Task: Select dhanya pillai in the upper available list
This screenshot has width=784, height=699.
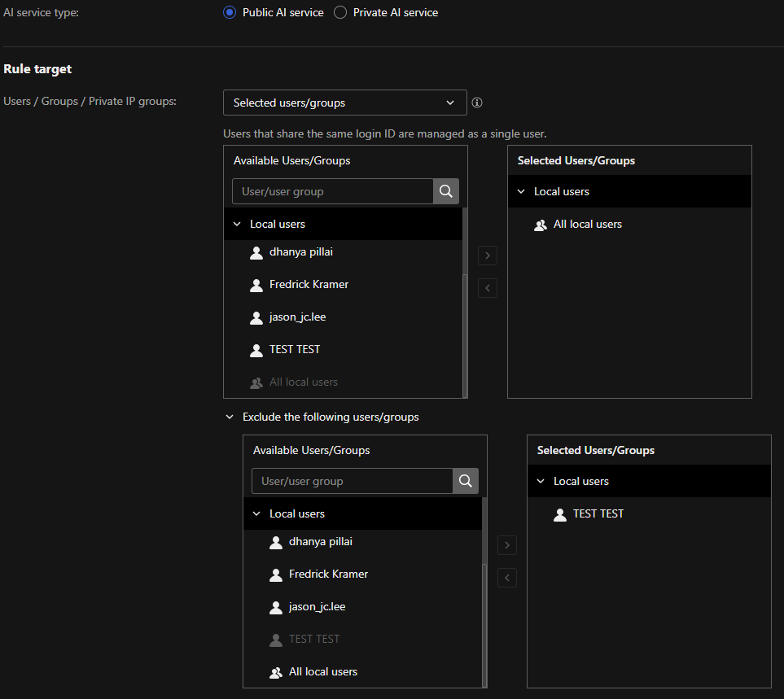Action: (x=300, y=251)
